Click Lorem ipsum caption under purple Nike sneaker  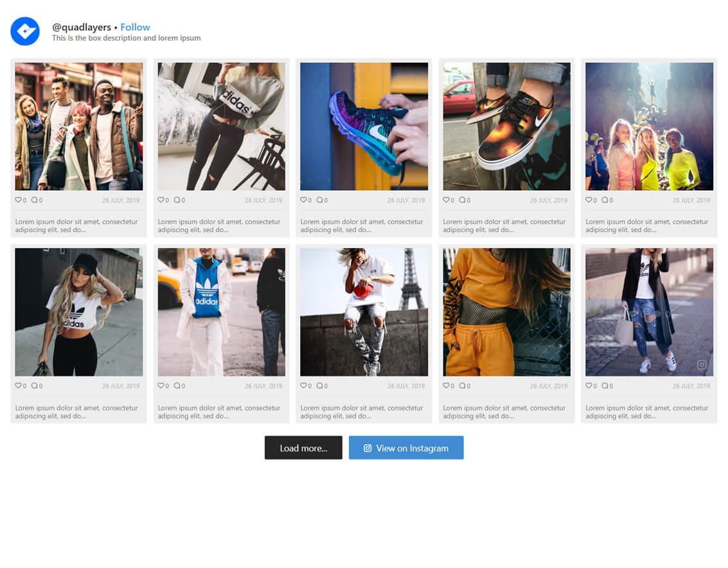[362, 226]
